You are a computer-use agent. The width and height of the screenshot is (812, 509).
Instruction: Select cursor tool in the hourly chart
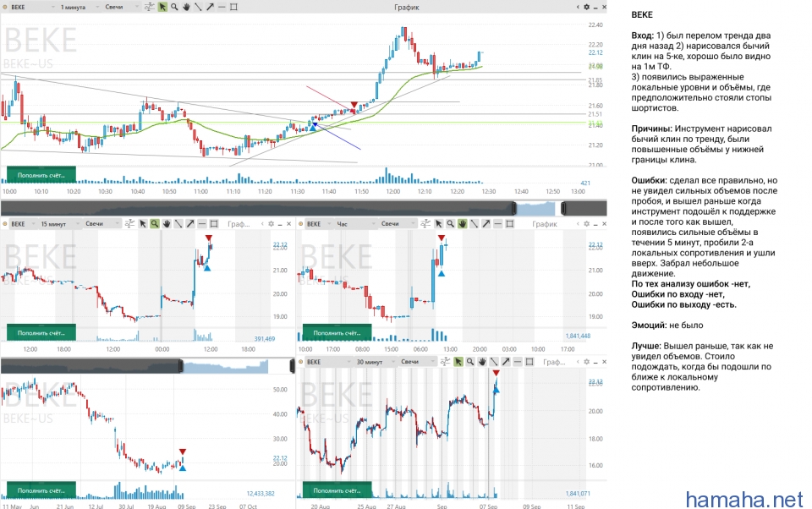439,224
